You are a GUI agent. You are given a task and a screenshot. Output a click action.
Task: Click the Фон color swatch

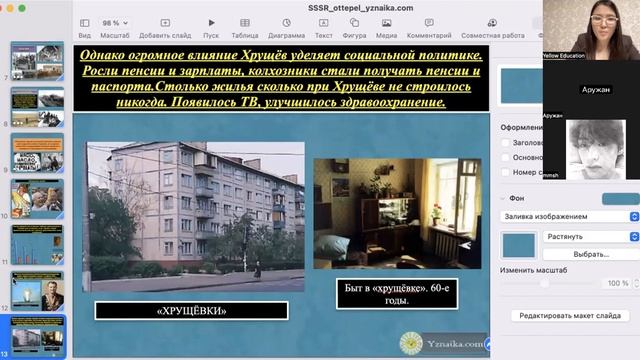[620, 199]
